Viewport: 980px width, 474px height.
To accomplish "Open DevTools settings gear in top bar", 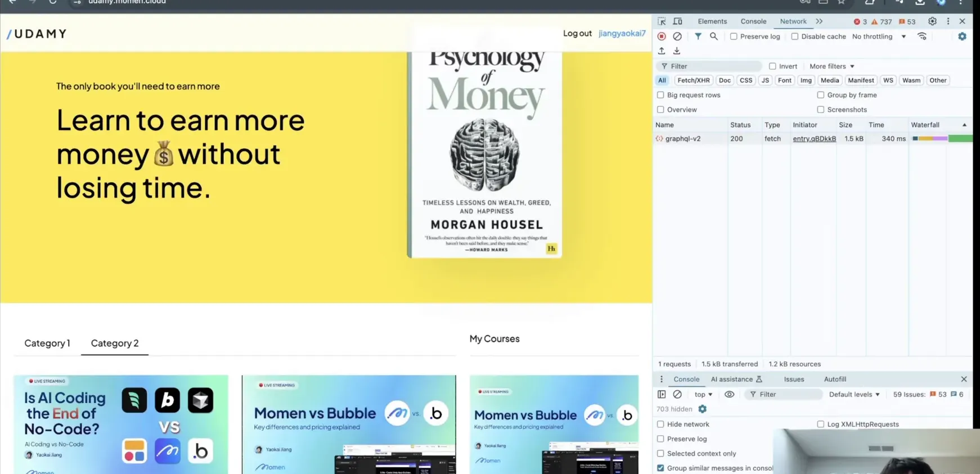I will tap(932, 21).
